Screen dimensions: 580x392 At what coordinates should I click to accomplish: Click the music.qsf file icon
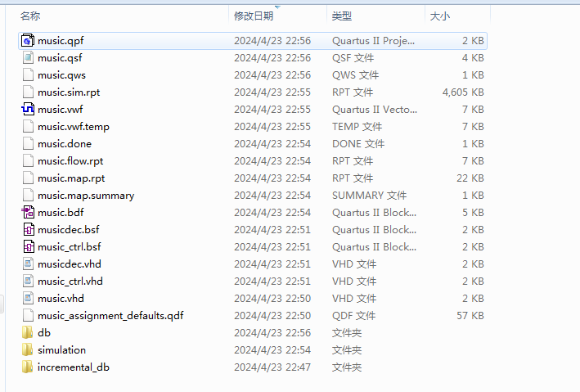tap(28, 58)
